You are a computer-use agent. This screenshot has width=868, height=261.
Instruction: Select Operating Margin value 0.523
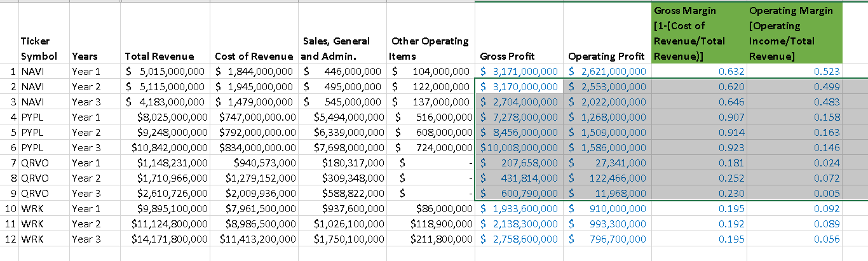pos(794,72)
